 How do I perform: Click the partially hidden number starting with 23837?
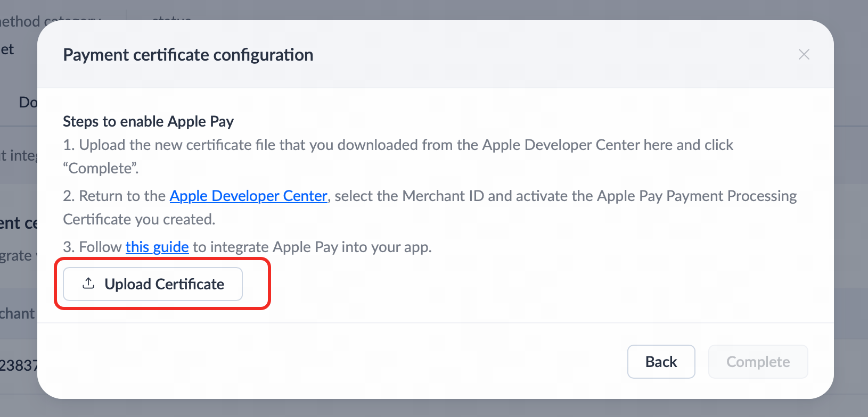(18, 365)
